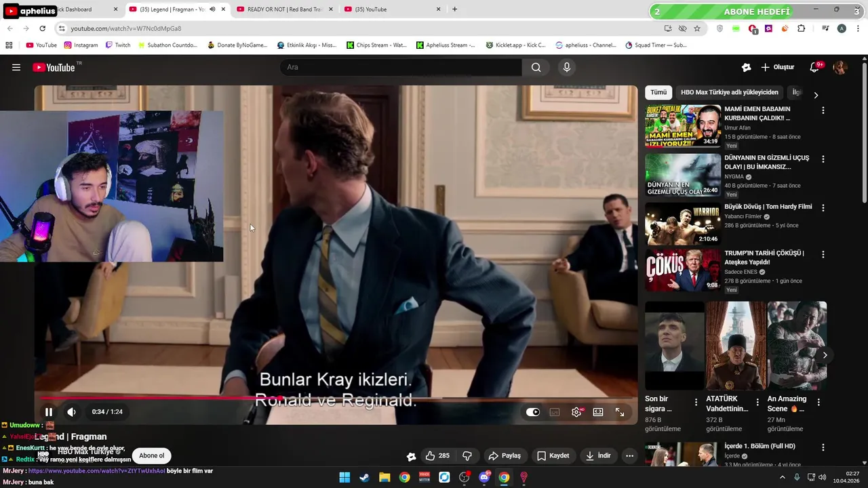Toggle the autoplay switch in player
The height and width of the screenshot is (488, 868).
click(533, 412)
